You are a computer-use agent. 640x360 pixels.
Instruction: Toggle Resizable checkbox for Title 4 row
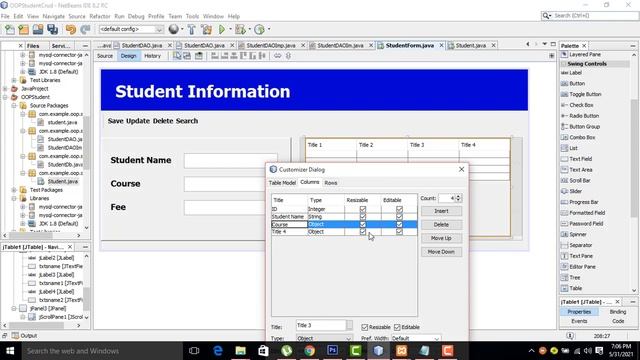[362, 231]
